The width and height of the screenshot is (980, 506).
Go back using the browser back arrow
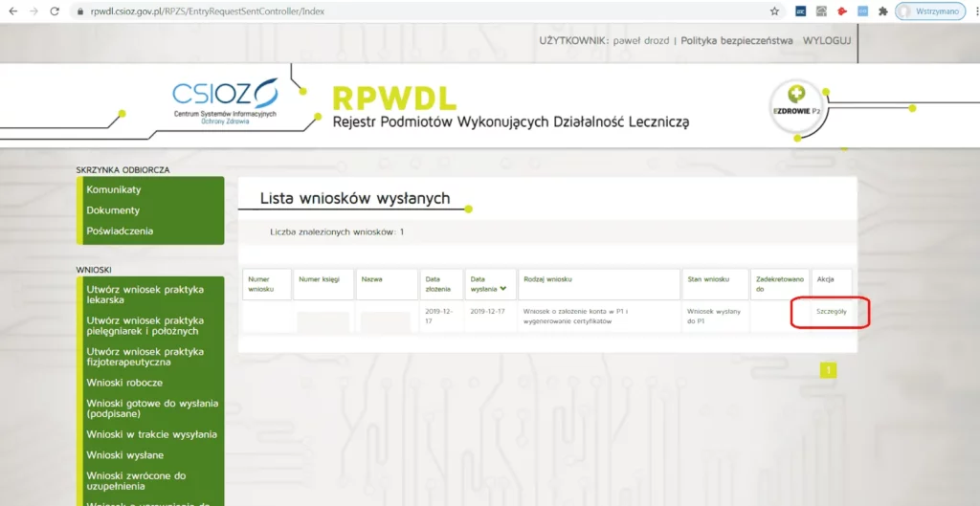point(12,11)
